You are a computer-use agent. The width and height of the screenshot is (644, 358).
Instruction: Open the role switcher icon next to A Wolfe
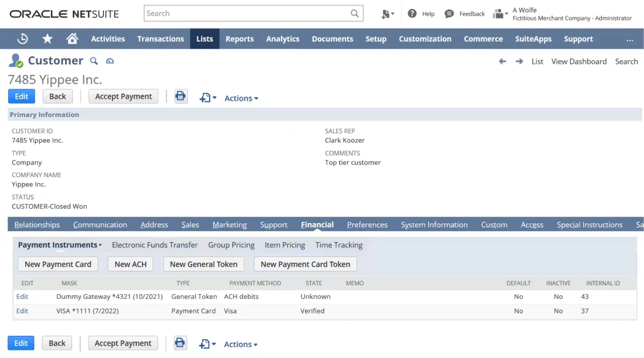(500, 14)
